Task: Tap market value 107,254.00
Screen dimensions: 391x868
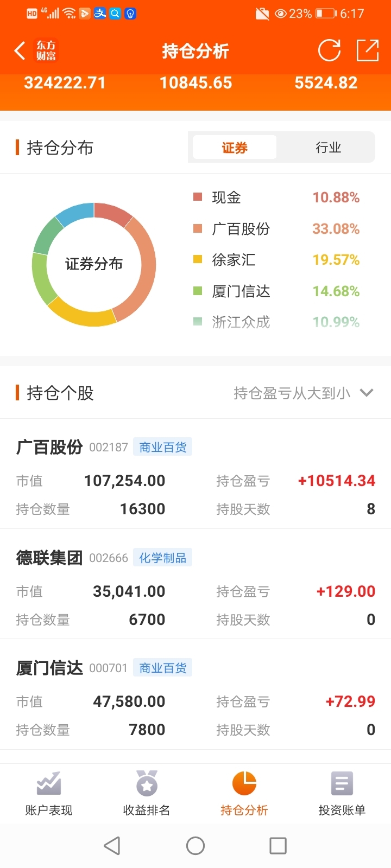Action: [125, 481]
